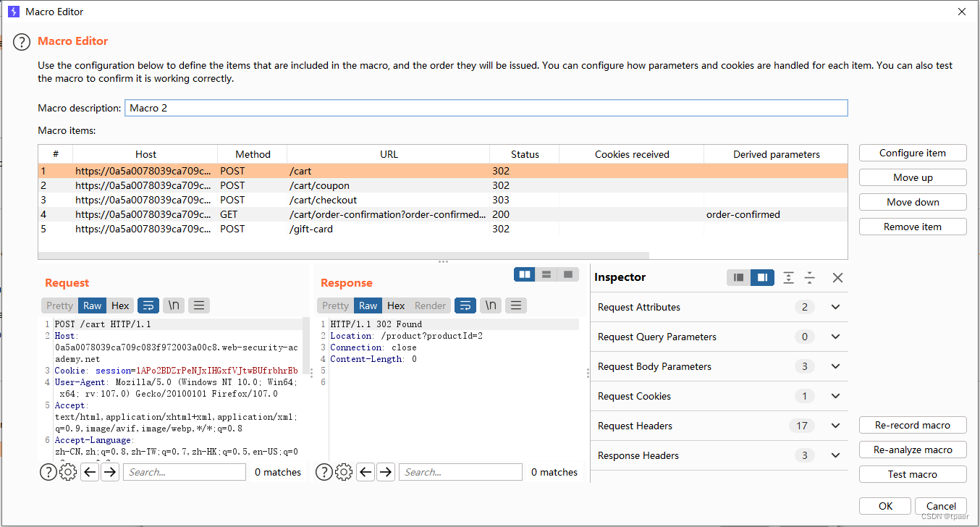Select macro item row /gift-card
The height and width of the screenshot is (527, 980).
click(x=442, y=229)
